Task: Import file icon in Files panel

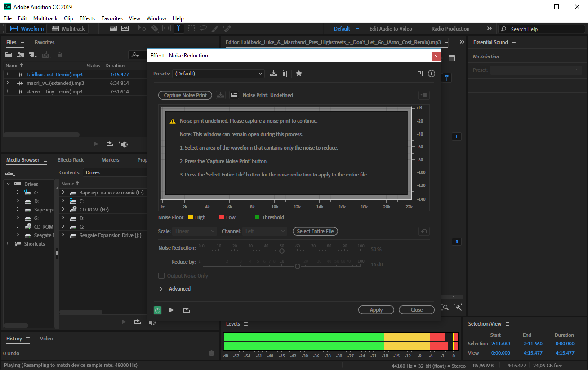Action: (21, 55)
